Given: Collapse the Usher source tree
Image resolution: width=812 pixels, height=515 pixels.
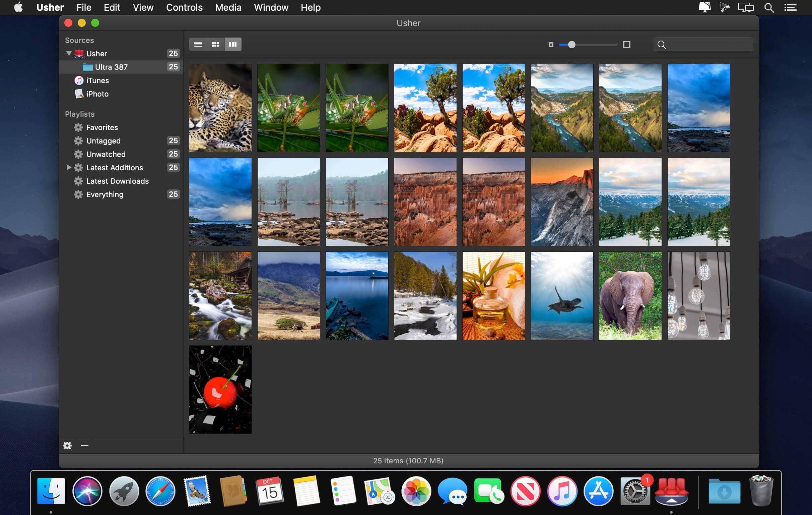Looking at the screenshot, I should click(x=69, y=53).
